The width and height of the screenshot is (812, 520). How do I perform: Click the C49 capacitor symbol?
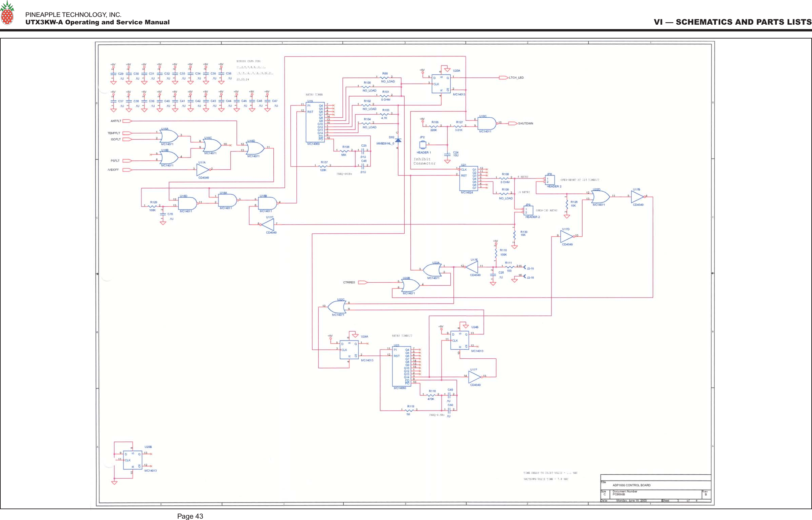(x=450, y=395)
